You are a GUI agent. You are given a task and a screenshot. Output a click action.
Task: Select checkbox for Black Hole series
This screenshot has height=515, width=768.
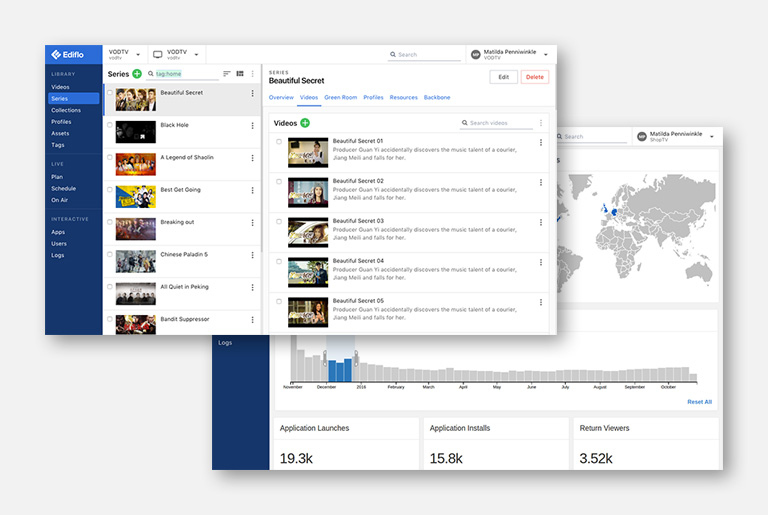point(110,125)
